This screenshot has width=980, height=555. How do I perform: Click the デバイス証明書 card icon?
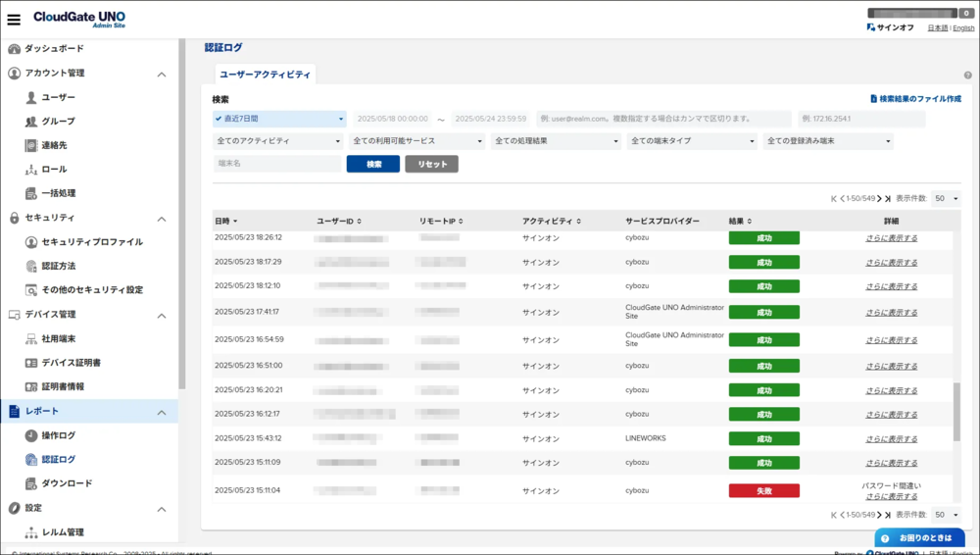[31, 363]
